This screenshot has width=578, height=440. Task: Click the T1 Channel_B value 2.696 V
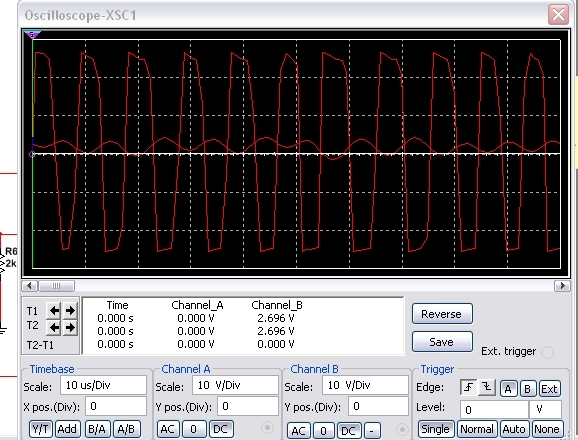(x=276, y=318)
